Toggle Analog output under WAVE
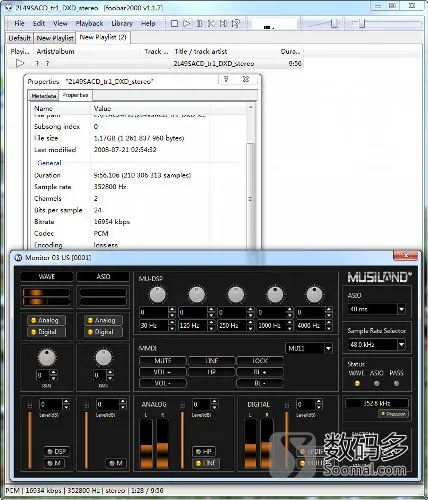This screenshot has height=500, width=428. 46,320
